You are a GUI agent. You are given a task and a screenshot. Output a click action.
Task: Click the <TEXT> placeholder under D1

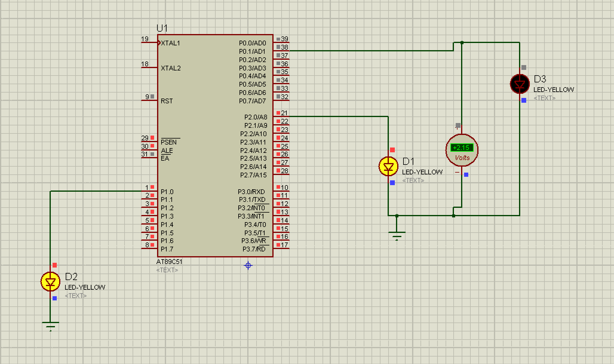click(x=413, y=180)
